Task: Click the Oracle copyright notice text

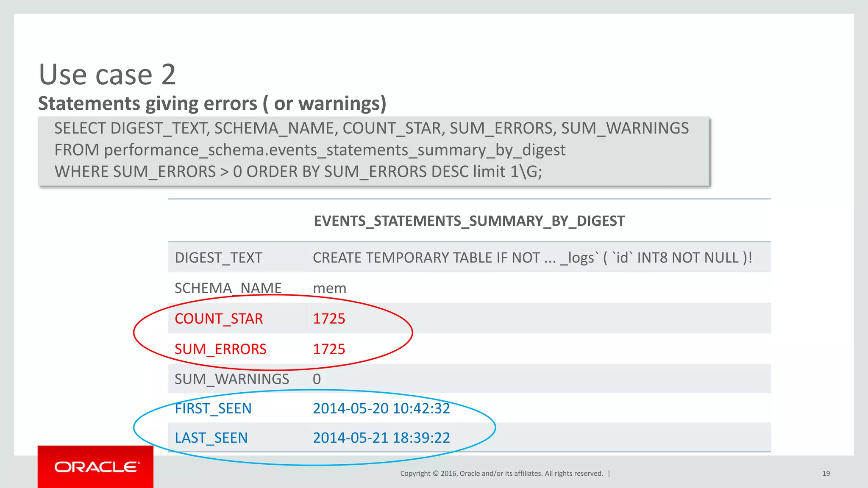Action: (501, 474)
